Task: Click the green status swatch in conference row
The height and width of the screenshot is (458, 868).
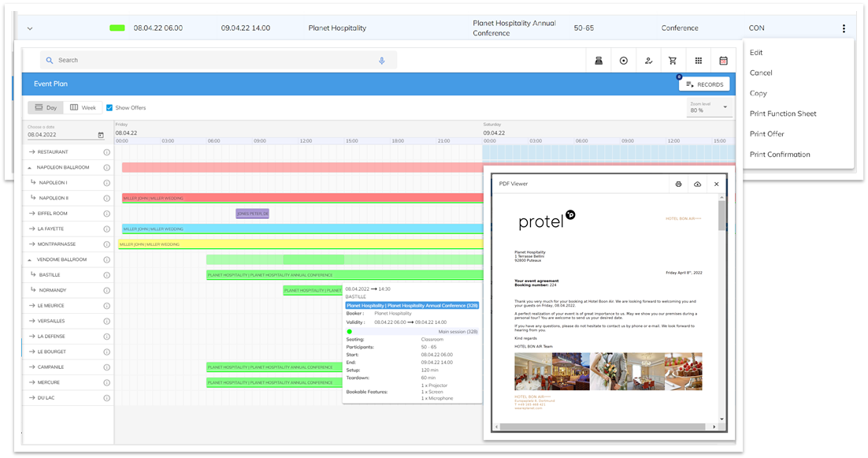Action: pyautogui.click(x=117, y=28)
